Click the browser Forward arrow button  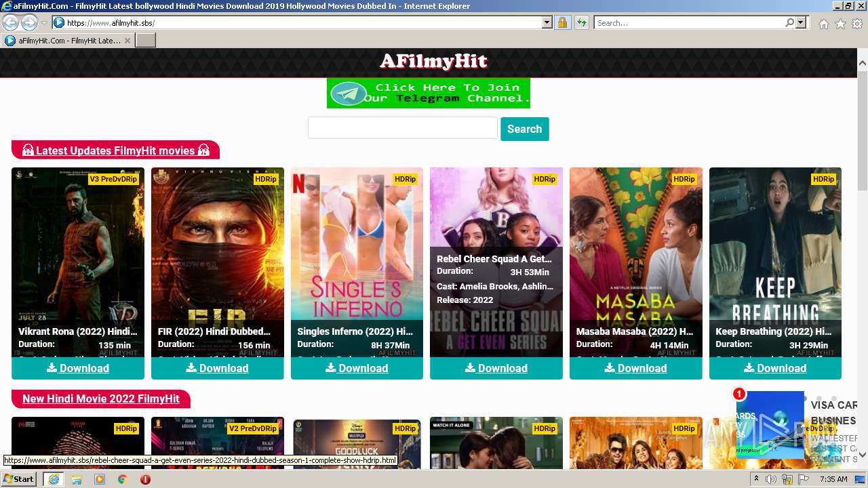pyautogui.click(x=28, y=22)
